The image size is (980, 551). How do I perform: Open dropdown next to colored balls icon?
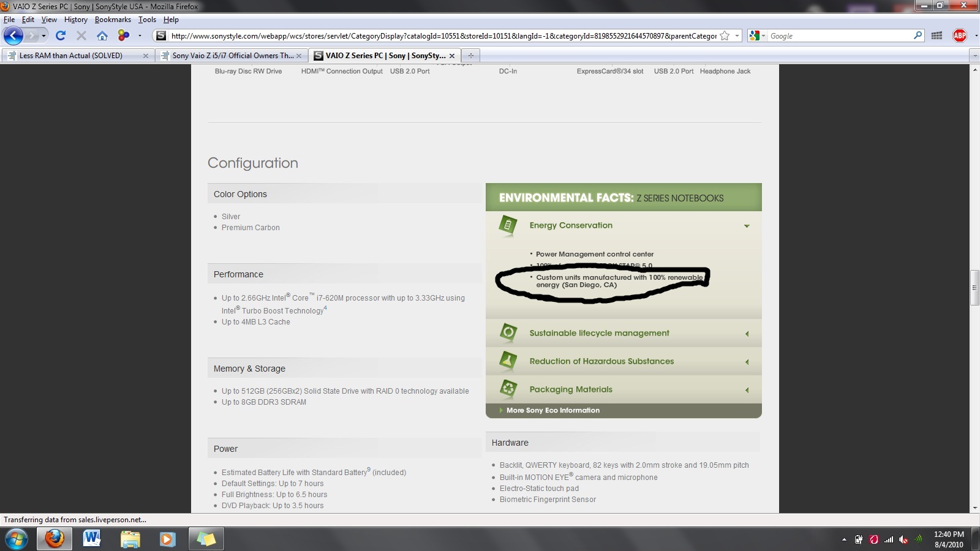coord(140,36)
